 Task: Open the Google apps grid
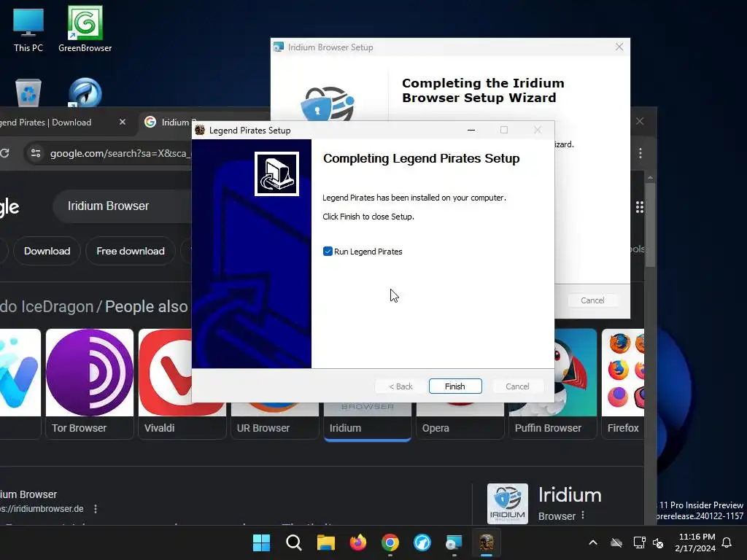pos(639,206)
